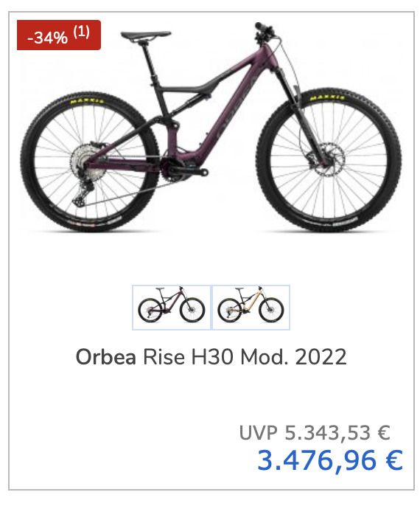The image size is (420, 509).
Task: Click the black saddle on the bike image
Action: coord(146,35)
